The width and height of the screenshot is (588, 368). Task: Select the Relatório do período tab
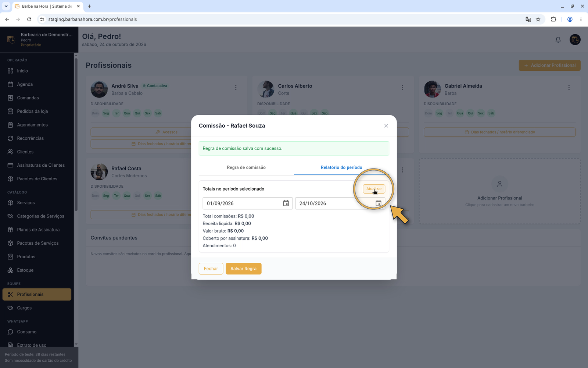pos(341,167)
